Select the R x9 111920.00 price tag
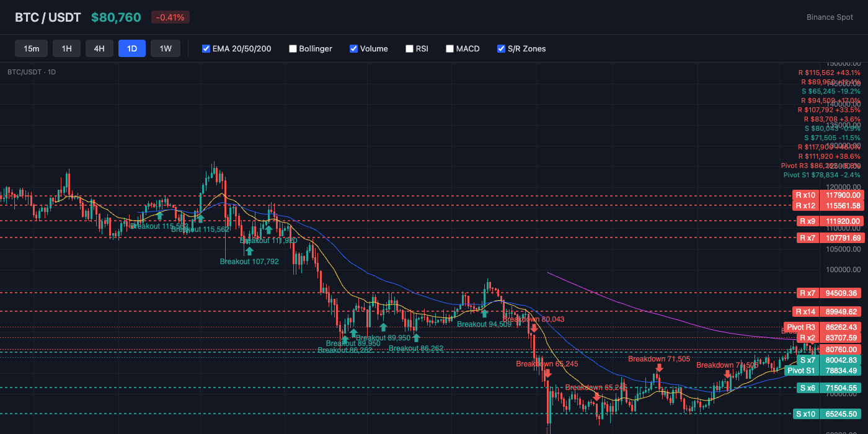The image size is (868, 434). click(830, 221)
